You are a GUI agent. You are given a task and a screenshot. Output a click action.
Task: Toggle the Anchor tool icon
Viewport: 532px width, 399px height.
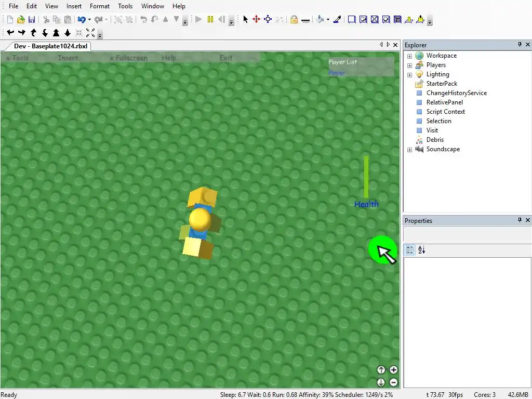[305, 20]
